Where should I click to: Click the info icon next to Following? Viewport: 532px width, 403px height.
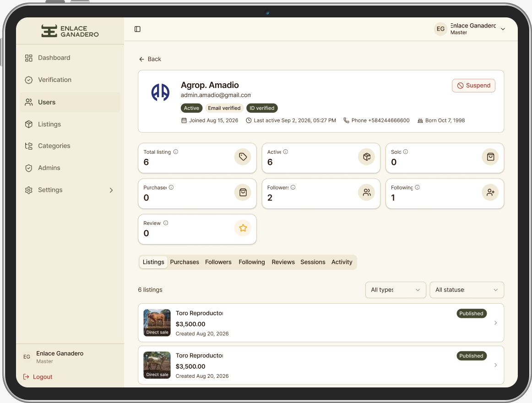pyautogui.click(x=418, y=187)
